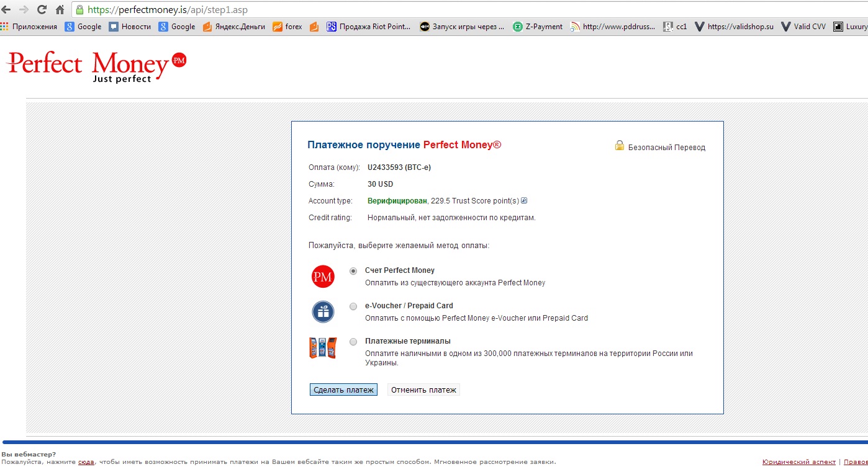Click the Нормальный credit rating text

(x=451, y=218)
